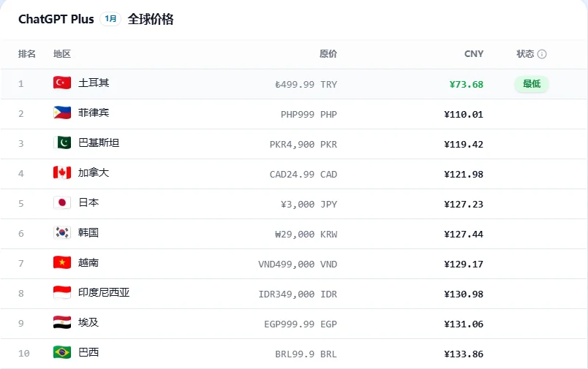This screenshot has height=369, width=588.
Task: Click the Pakistan flag icon
Action: [62, 142]
